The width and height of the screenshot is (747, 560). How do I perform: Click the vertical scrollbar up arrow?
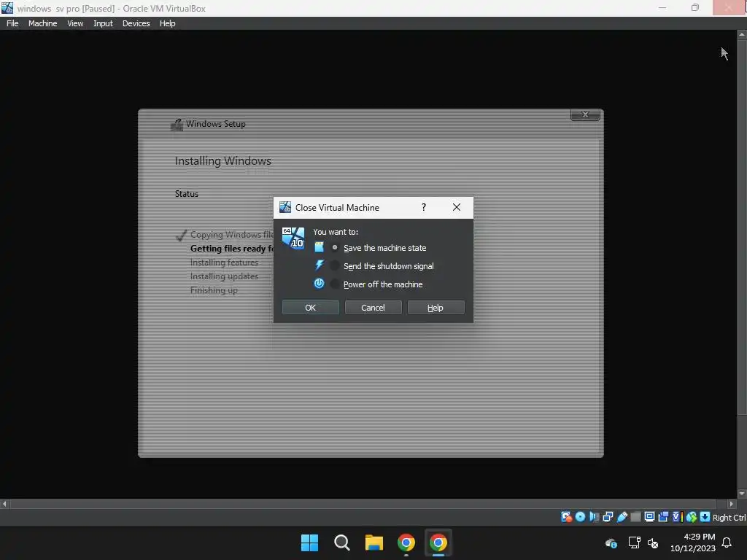742,35
